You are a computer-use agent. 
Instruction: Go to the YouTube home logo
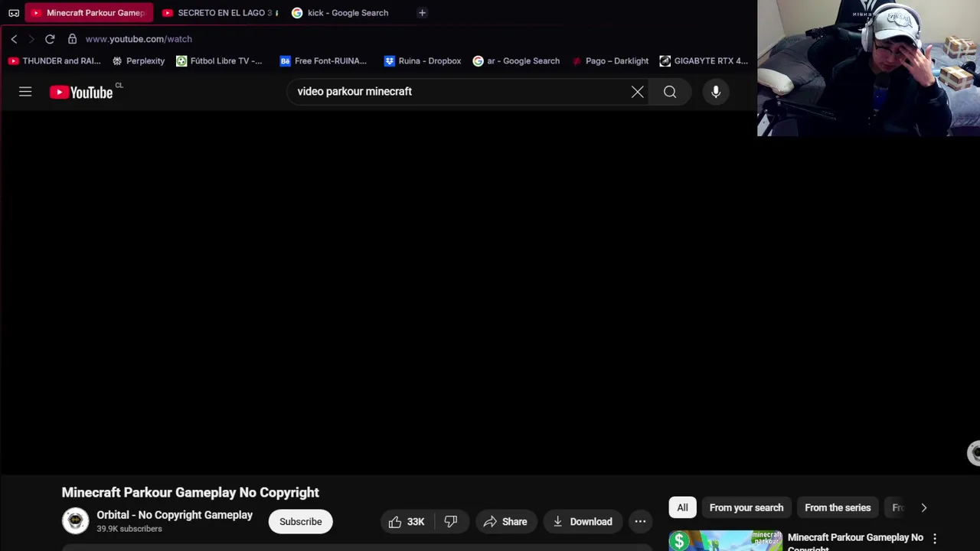[x=81, y=92]
